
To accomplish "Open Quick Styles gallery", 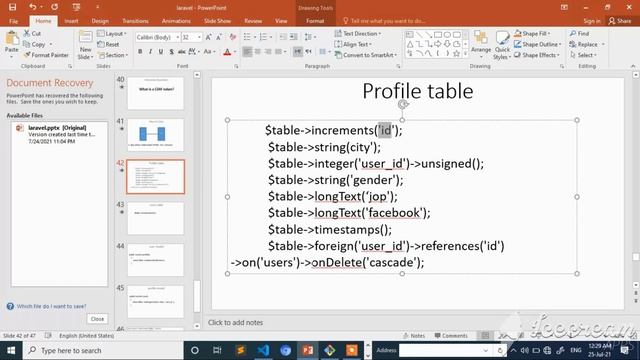I will tap(502, 45).
